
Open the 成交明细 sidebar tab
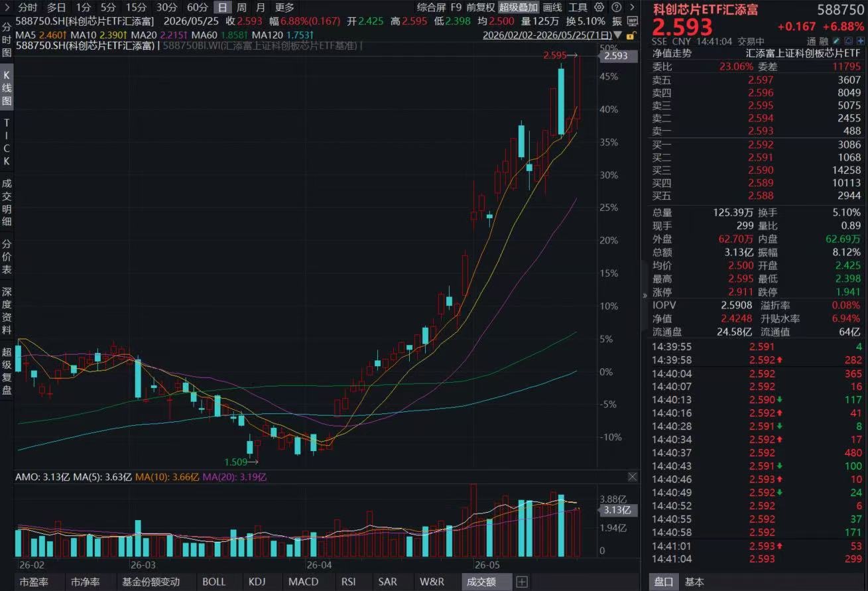pos(7,202)
